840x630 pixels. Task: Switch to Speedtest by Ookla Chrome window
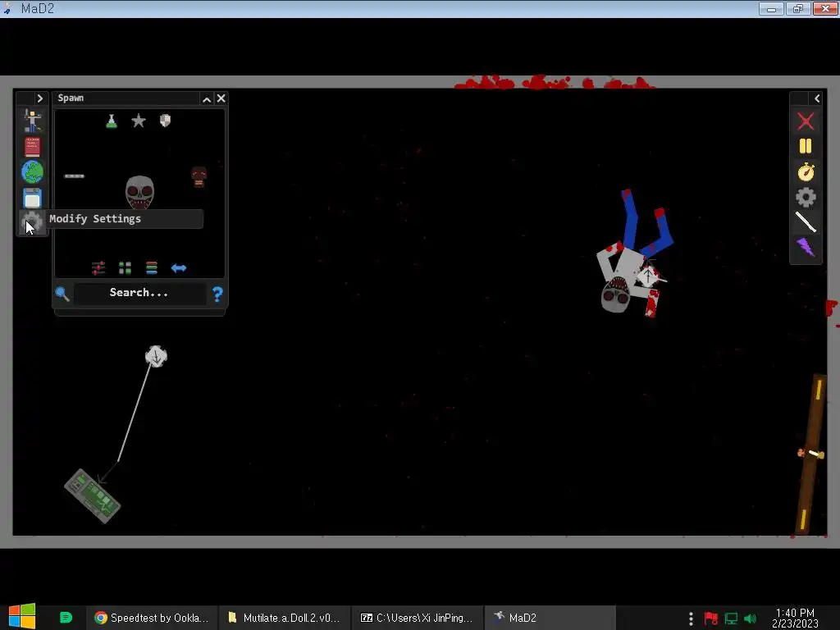[152, 618]
